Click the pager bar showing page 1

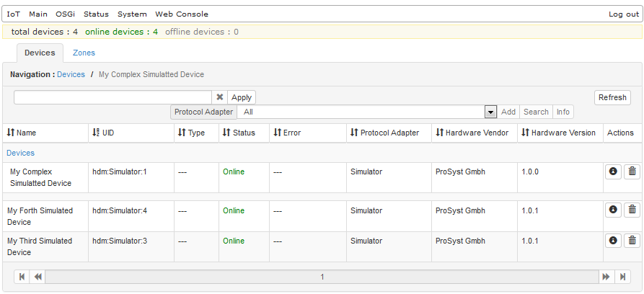[322, 277]
